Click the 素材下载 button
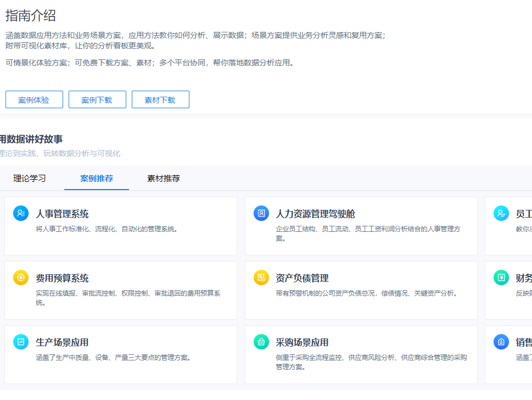The height and width of the screenshot is (400, 532). (x=160, y=100)
